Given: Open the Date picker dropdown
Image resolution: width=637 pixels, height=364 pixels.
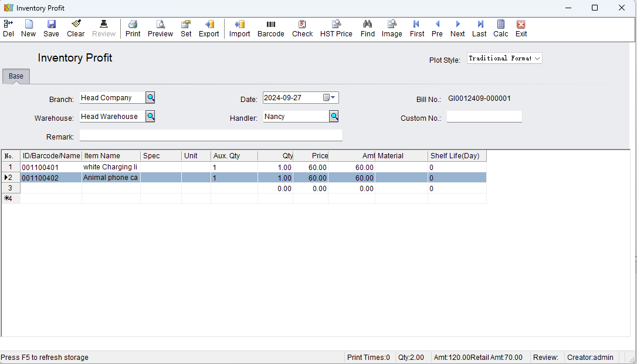Looking at the screenshot, I should (333, 98).
